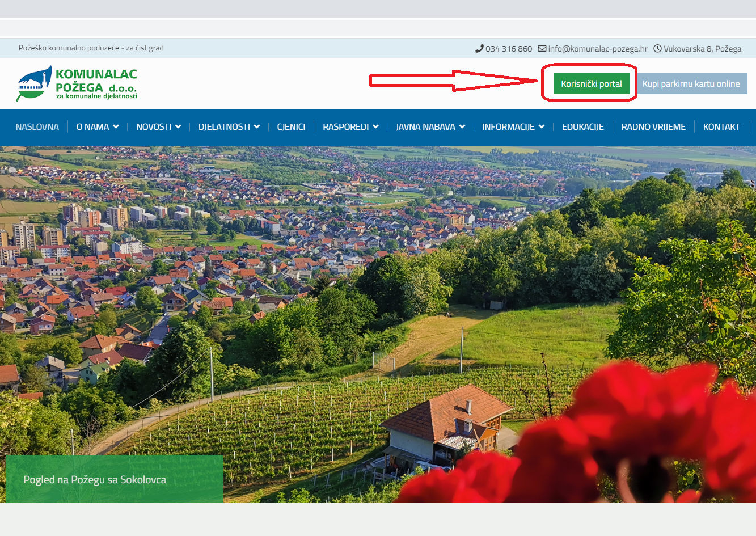
Task: Expand the NOVOSTI dropdown chevron
Action: 178,127
